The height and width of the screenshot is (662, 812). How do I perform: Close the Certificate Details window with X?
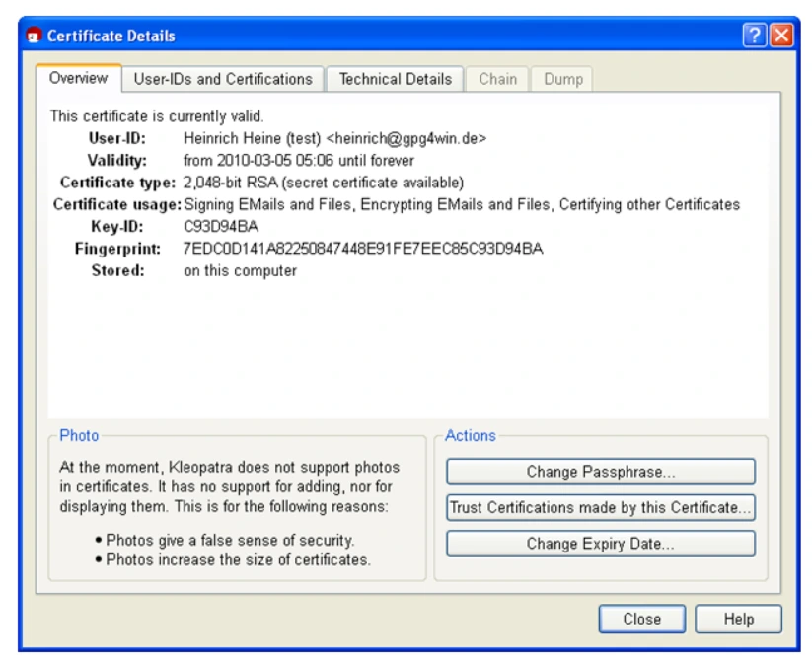782,36
